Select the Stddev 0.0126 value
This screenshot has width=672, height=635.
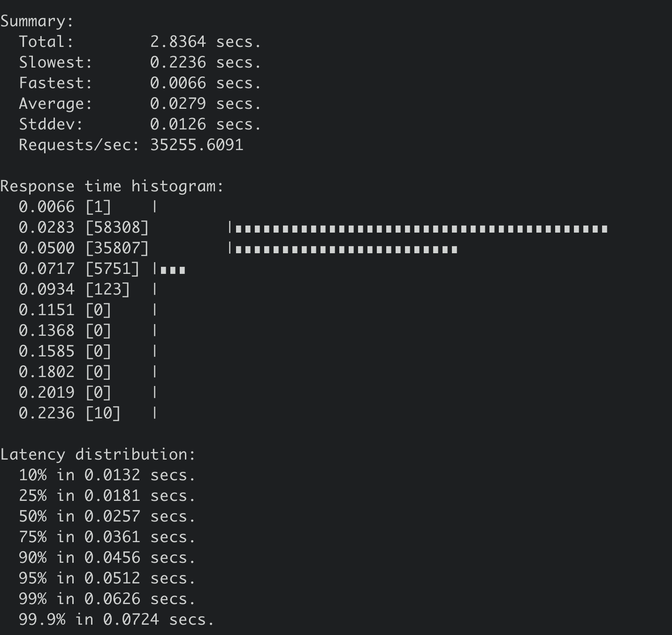click(178, 125)
